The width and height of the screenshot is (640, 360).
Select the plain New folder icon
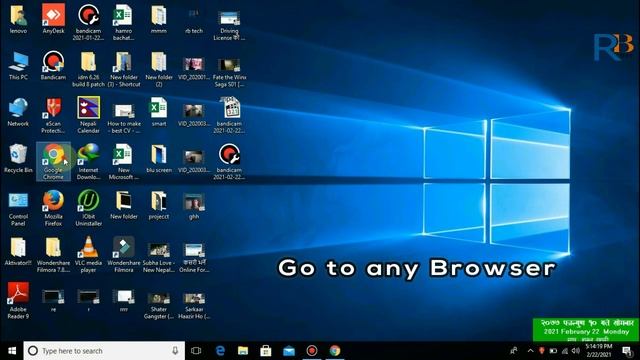(x=124, y=206)
